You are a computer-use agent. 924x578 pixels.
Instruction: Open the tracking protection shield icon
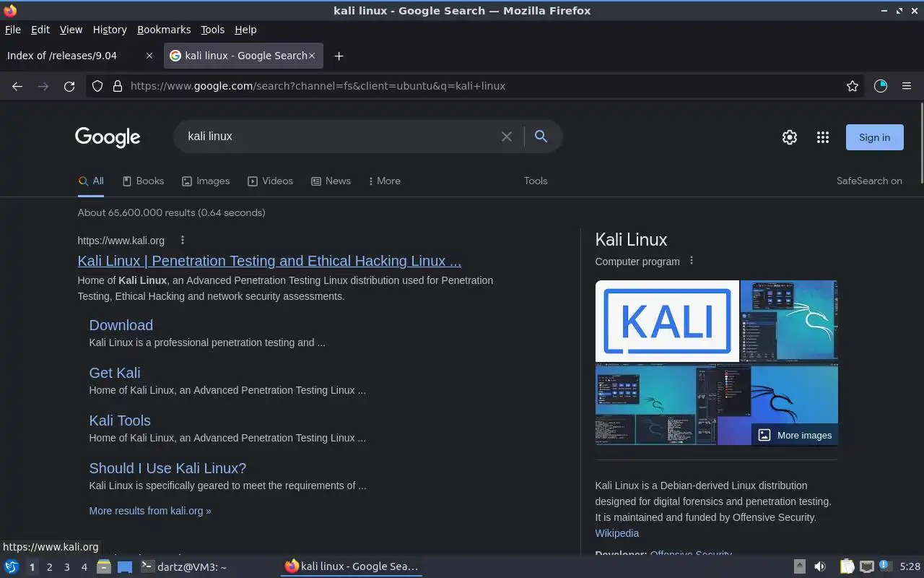(x=97, y=86)
